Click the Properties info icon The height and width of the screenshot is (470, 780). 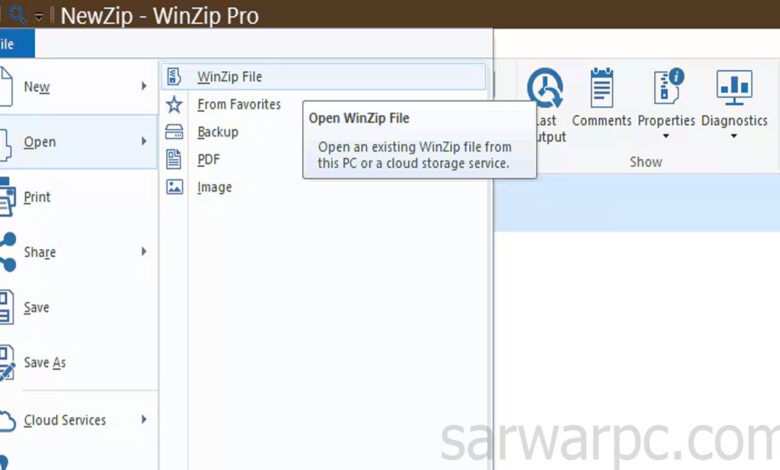(x=668, y=86)
